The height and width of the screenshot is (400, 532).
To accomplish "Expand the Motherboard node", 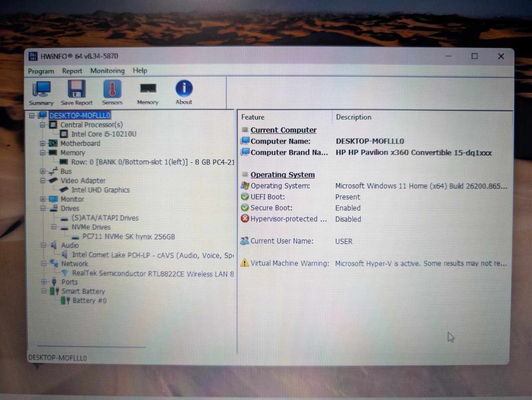I will click(x=43, y=144).
